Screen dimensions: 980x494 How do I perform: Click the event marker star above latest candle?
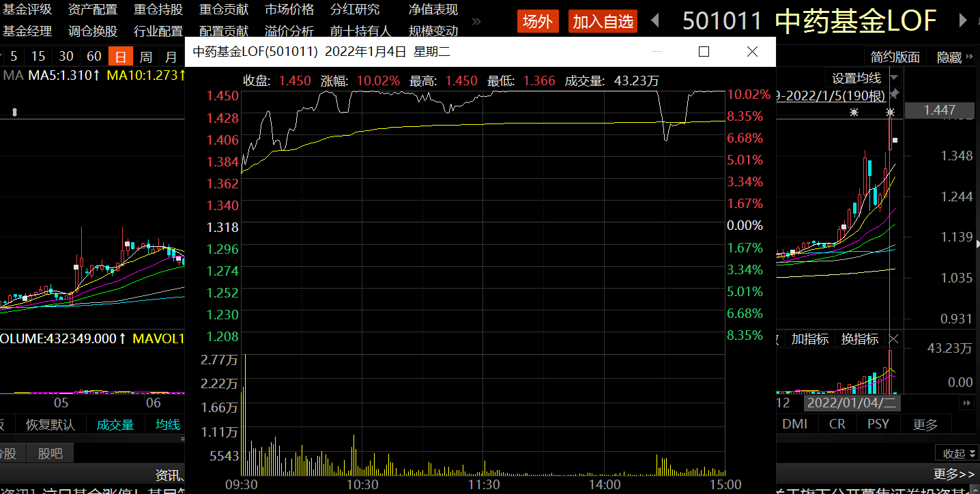tap(890, 112)
